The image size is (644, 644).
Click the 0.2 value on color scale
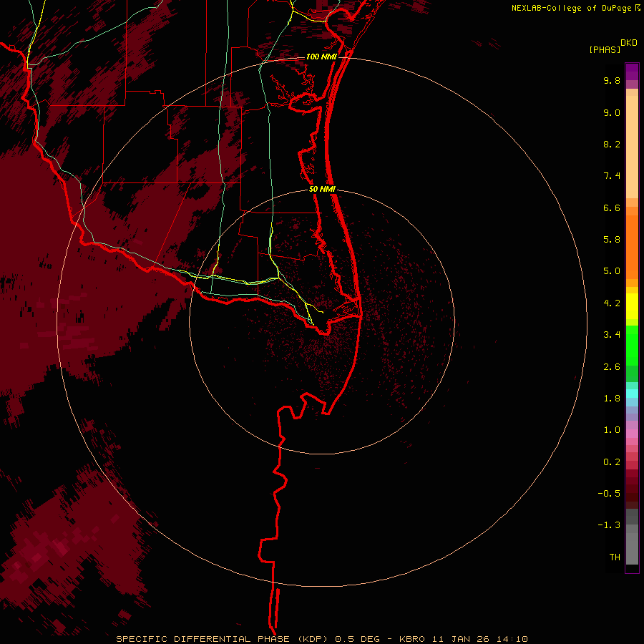(612, 462)
